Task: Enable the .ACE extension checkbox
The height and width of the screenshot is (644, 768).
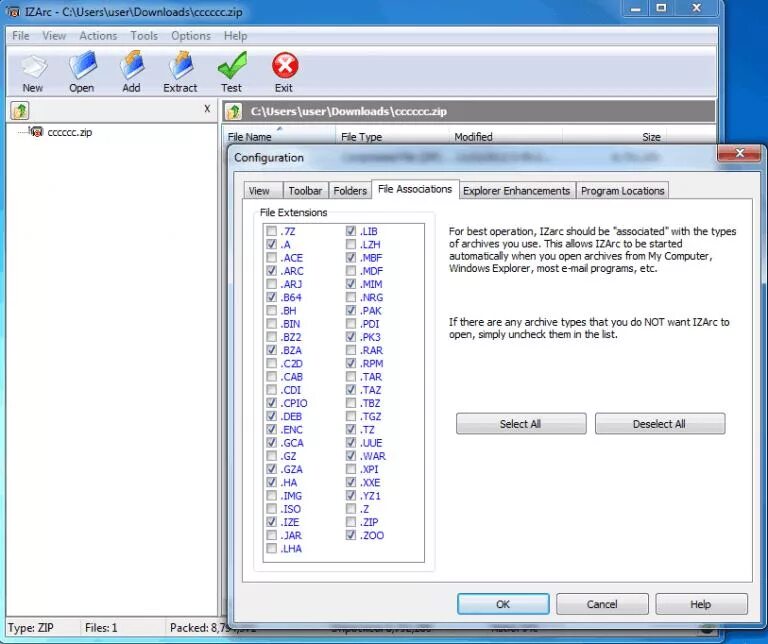Action: coord(271,258)
